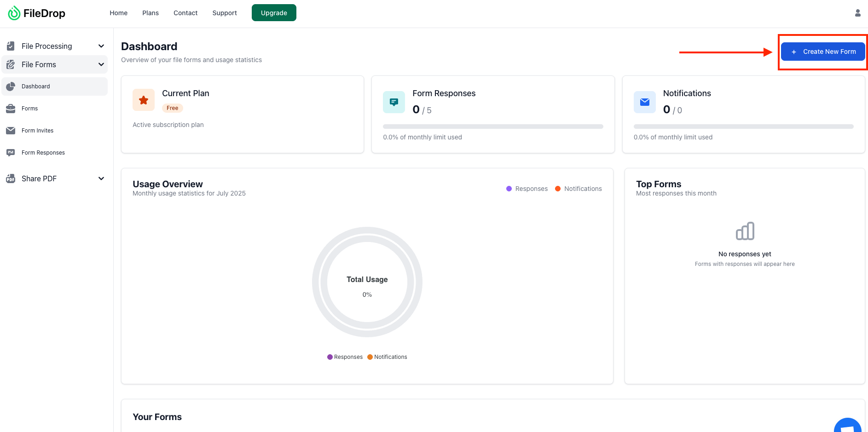Click the Free plan badge
Screen dimensions: 868x432
pos(173,108)
